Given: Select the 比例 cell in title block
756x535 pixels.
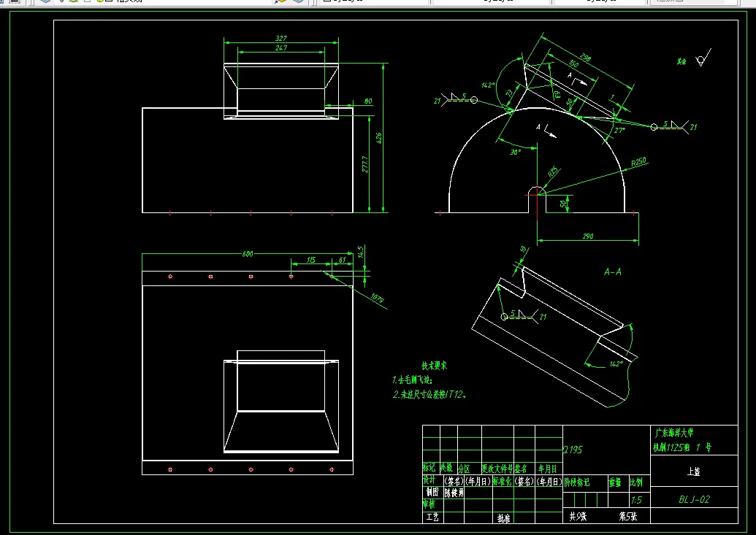Looking at the screenshot, I should [636, 482].
